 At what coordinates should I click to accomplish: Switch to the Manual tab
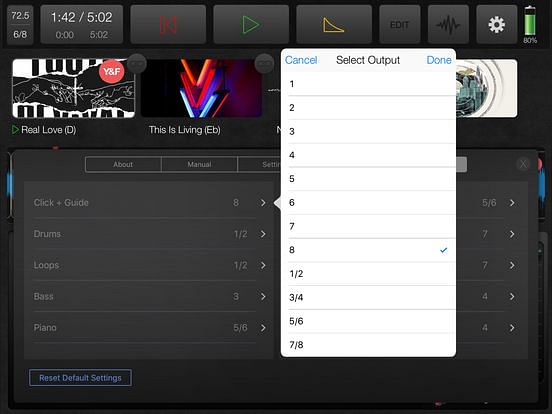[199, 164]
